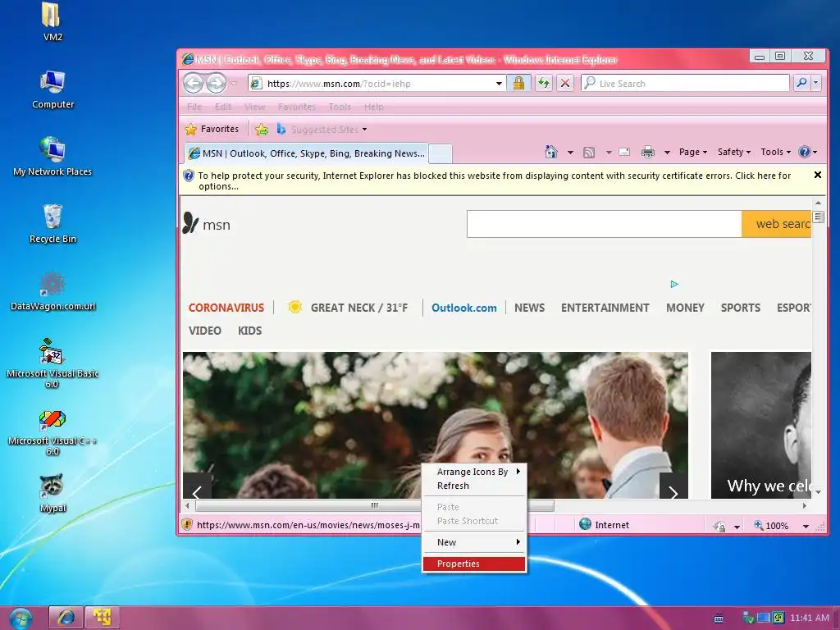The image size is (840, 630).
Task: Open the Tools dropdown in command bar
Action: pos(775,152)
